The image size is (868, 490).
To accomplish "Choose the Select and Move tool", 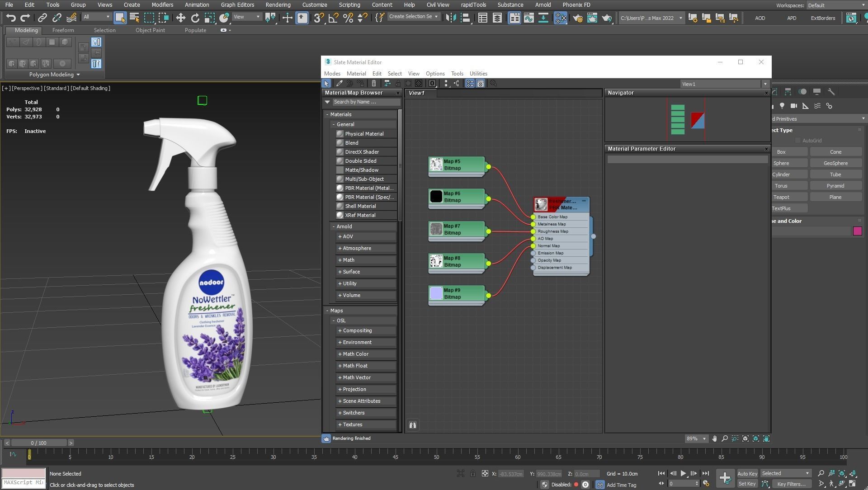I will click(180, 18).
